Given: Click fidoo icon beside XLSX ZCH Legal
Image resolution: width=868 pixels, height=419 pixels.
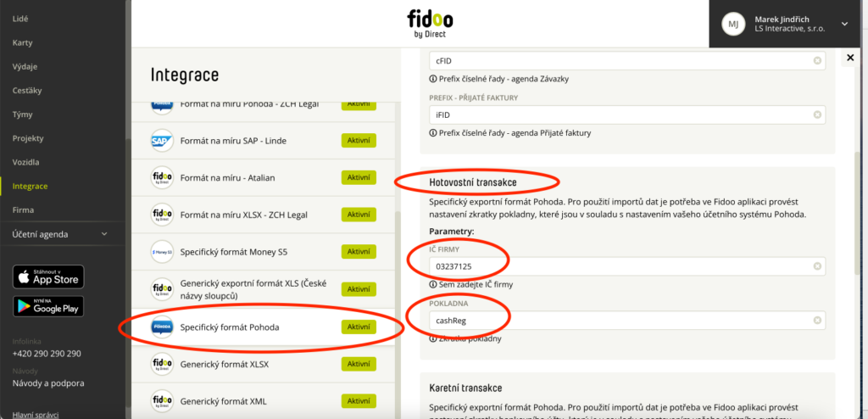Looking at the screenshot, I should coord(162,215).
